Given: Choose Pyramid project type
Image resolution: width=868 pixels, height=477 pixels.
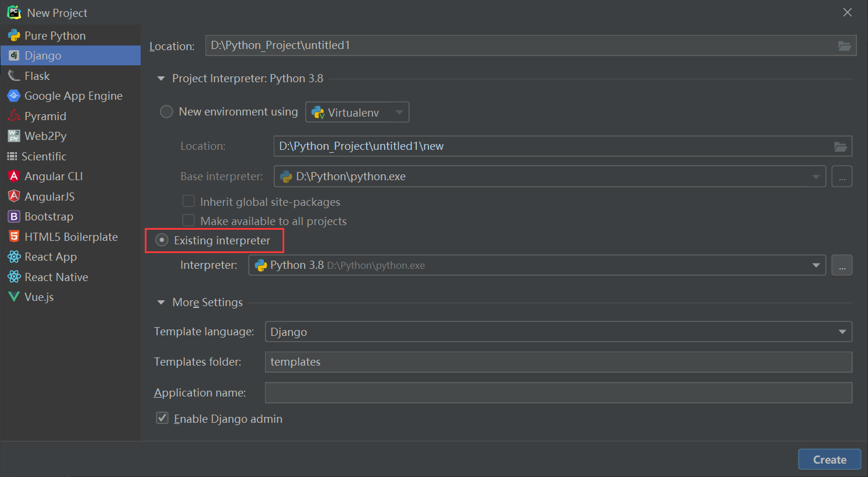Looking at the screenshot, I should [70, 116].
